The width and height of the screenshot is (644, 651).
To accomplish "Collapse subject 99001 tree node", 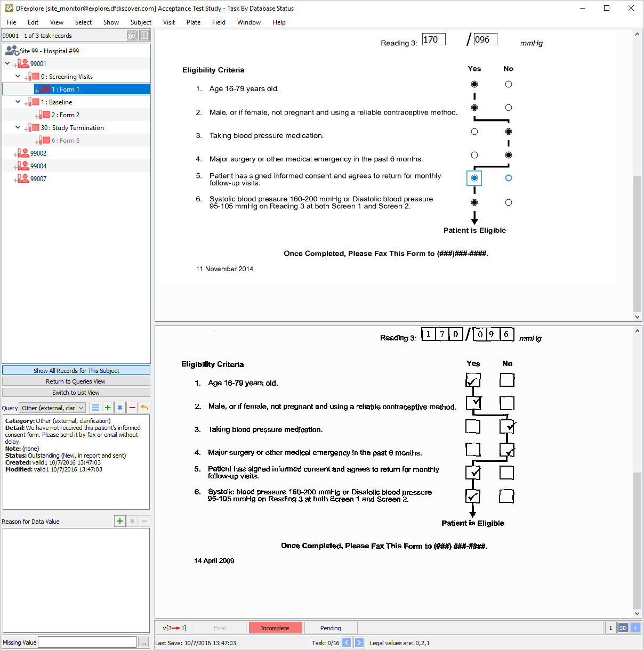I will [x=7, y=63].
